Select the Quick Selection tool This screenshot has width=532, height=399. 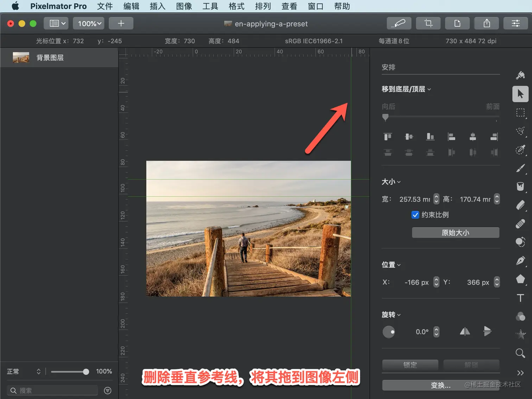(520, 131)
